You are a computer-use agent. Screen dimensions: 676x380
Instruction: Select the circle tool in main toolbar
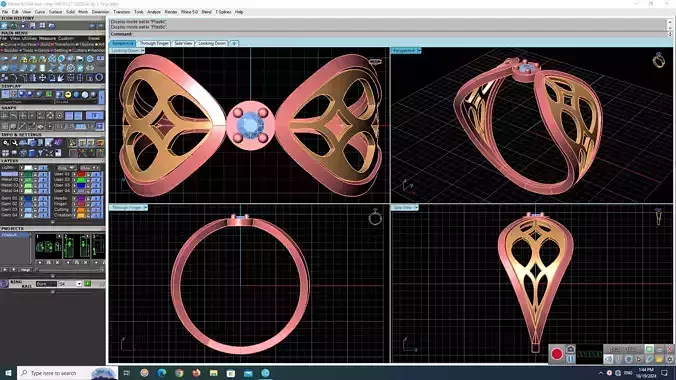pos(99,77)
